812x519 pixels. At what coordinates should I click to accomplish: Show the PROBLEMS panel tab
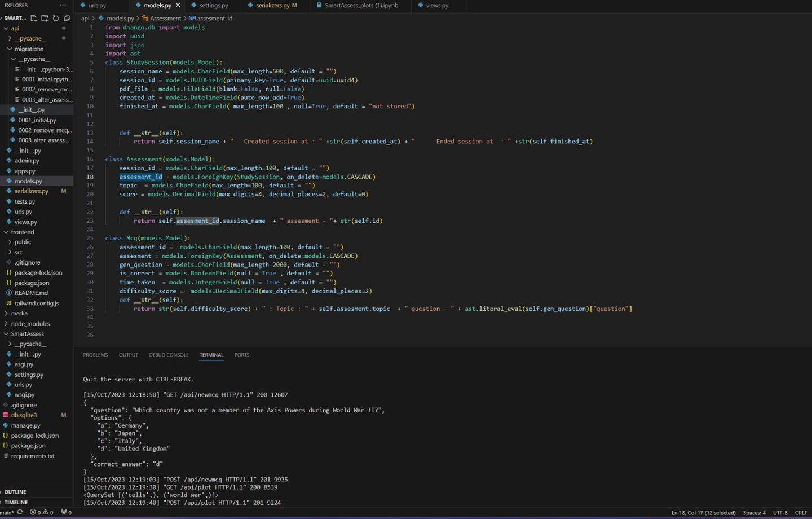[x=95, y=355]
